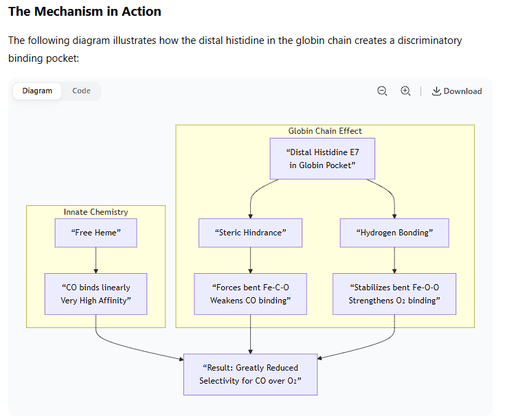Select the Hydrogen Bonding node
Screen dimensions: 505x420
click(x=394, y=233)
